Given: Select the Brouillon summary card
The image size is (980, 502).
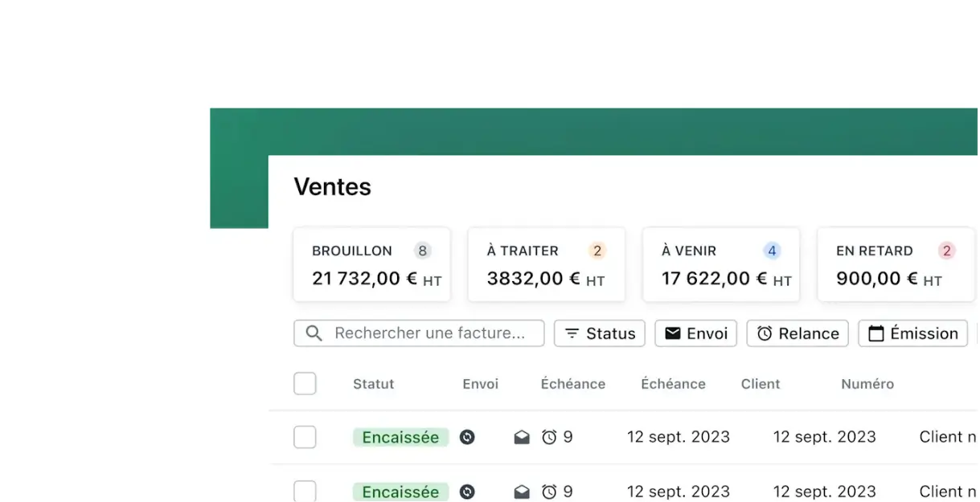Looking at the screenshot, I should [x=371, y=264].
